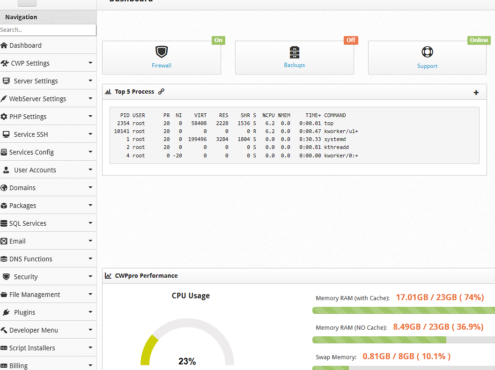Click the navigation Search field
The image size is (495, 370).
(x=48, y=30)
